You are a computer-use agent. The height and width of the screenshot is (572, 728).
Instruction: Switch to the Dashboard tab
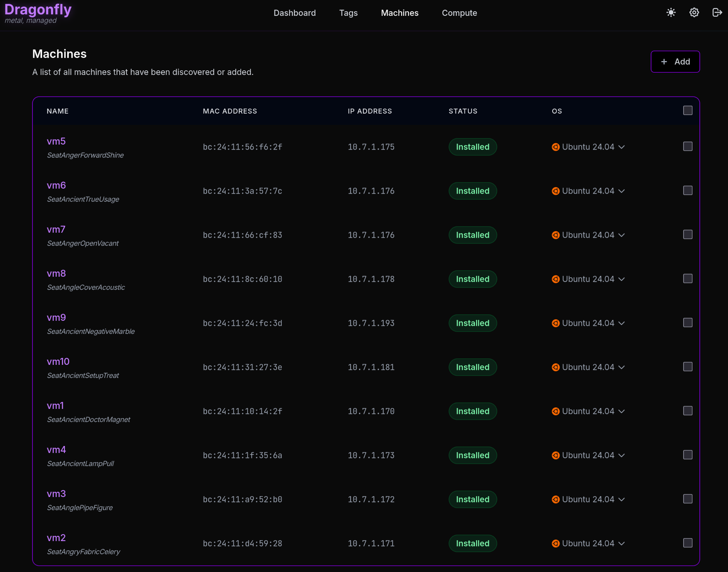(294, 13)
